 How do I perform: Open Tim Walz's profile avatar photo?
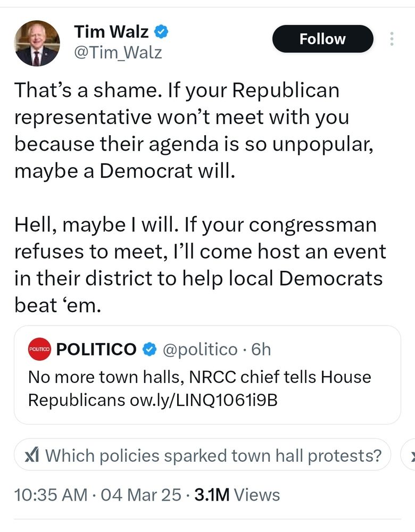click(x=36, y=43)
